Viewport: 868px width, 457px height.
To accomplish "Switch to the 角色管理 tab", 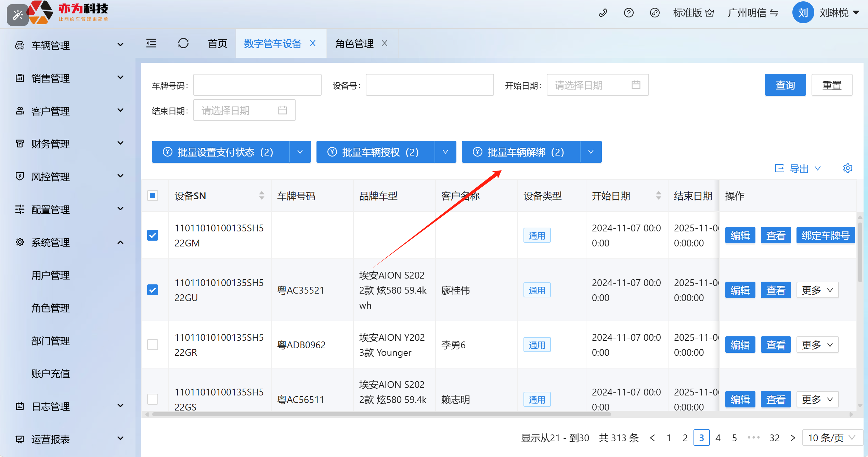I will (354, 43).
